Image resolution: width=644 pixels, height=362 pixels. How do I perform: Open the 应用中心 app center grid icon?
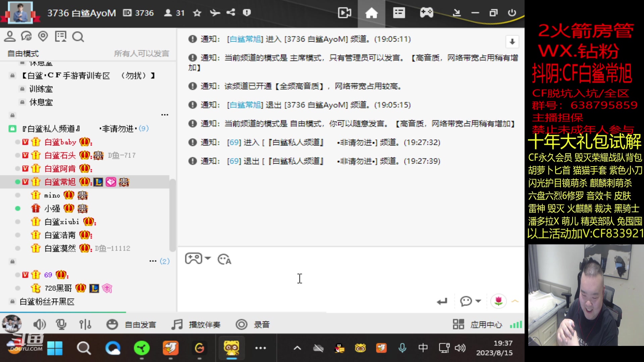[458, 324]
